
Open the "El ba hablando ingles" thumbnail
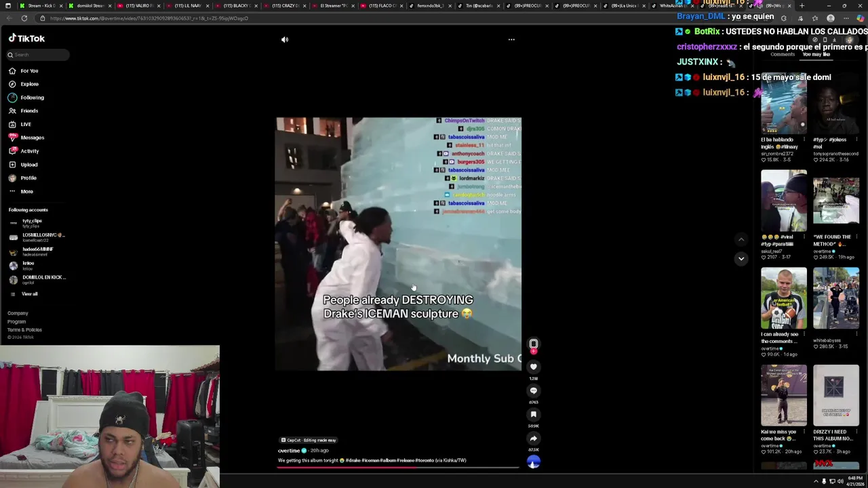(x=784, y=103)
